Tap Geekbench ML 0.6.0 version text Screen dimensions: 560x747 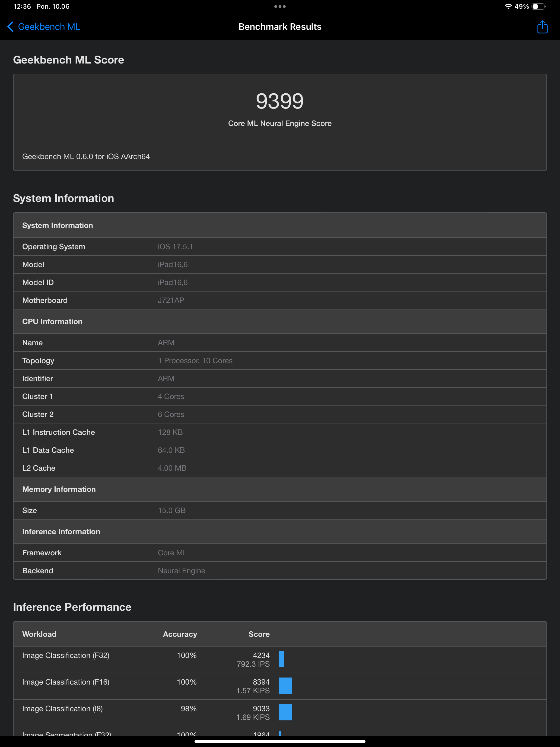click(x=86, y=156)
